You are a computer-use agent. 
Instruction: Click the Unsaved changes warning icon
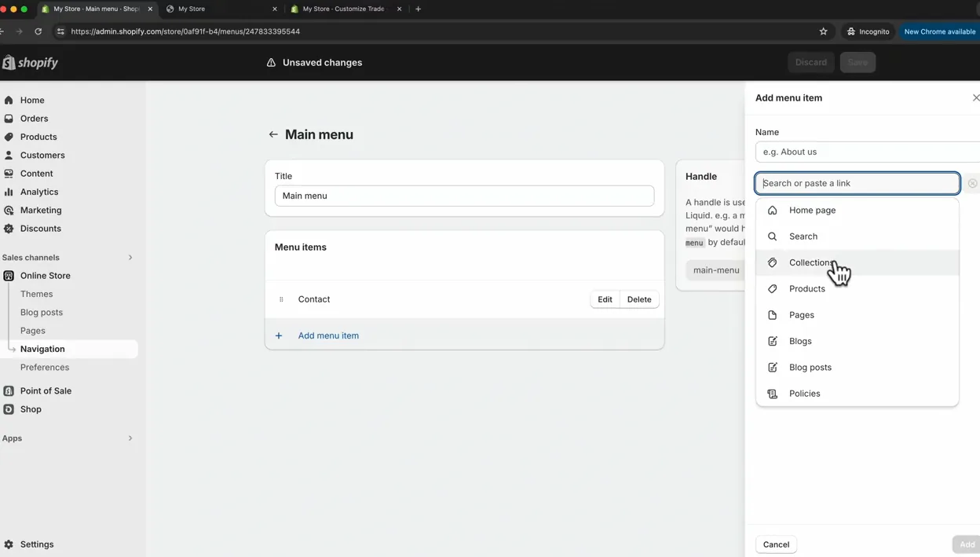pyautogui.click(x=271, y=63)
